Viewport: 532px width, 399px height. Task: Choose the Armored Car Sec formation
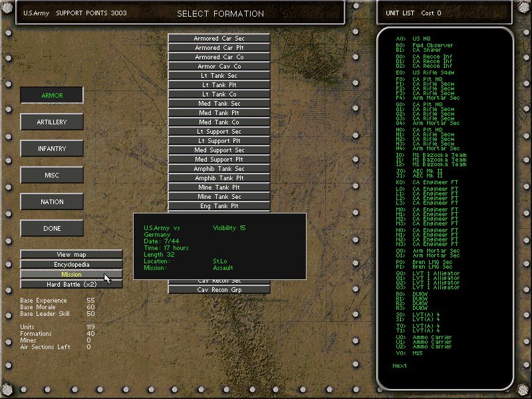coord(221,39)
